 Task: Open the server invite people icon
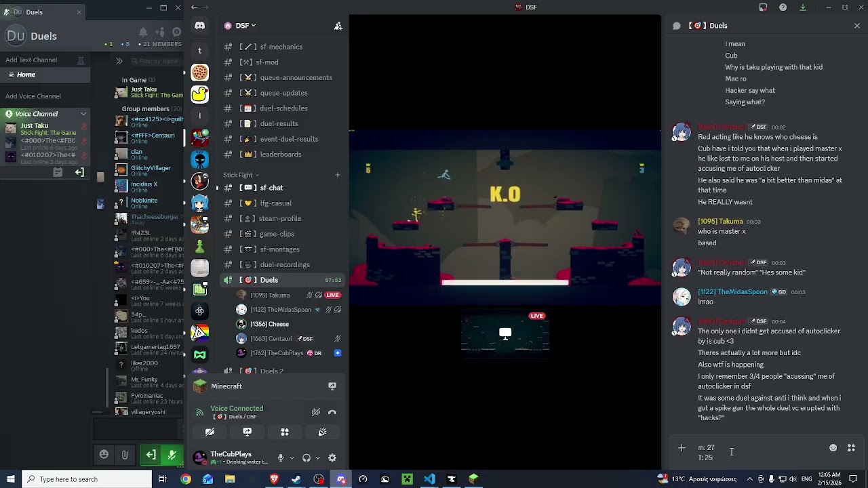click(338, 26)
